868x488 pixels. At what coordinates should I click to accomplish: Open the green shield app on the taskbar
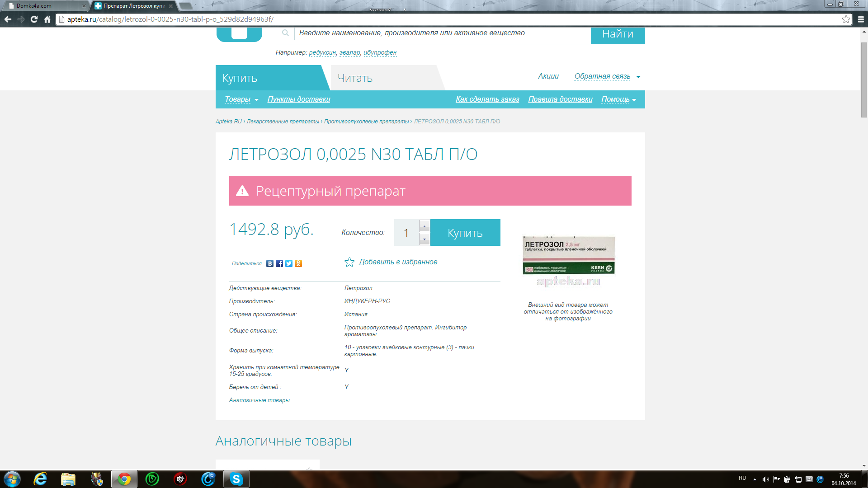152,479
